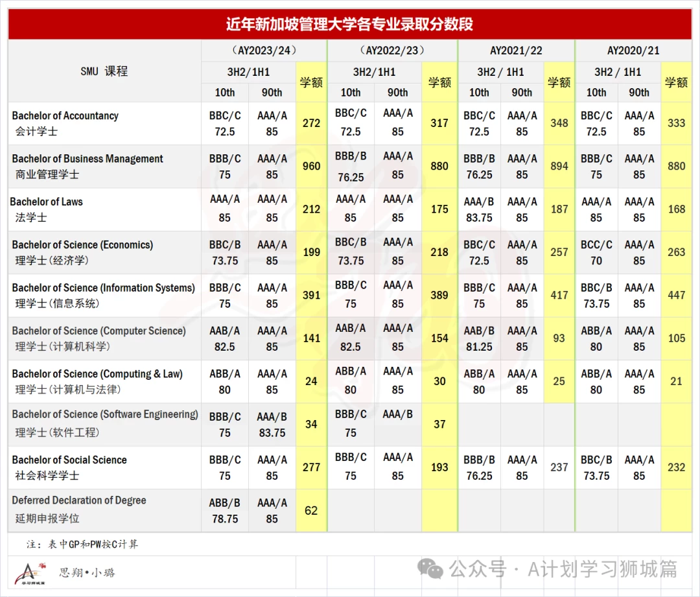Select Accountancy quota 272
Viewport: 700px width, 597px height.
pyautogui.click(x=311, y=123)
